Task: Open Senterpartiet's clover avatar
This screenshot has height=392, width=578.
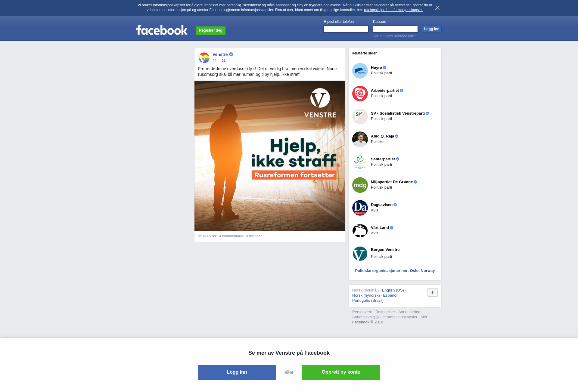Action: click(360, 162)
